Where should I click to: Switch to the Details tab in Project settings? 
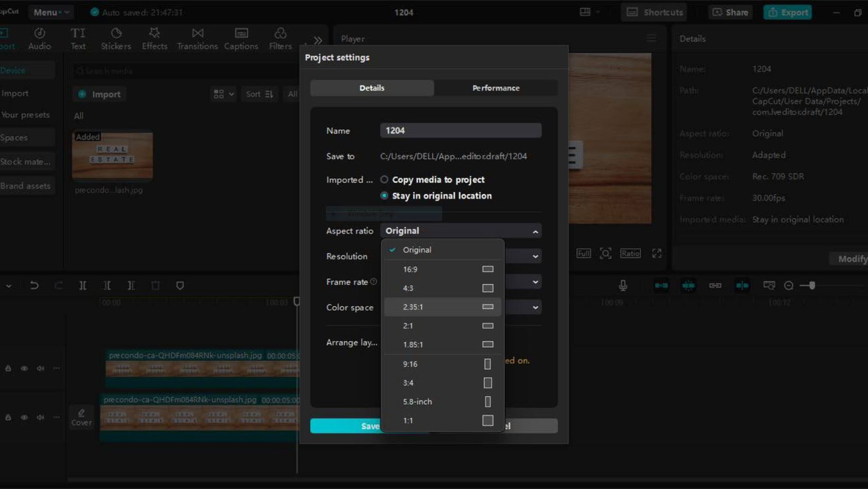(x=372, y=88)
